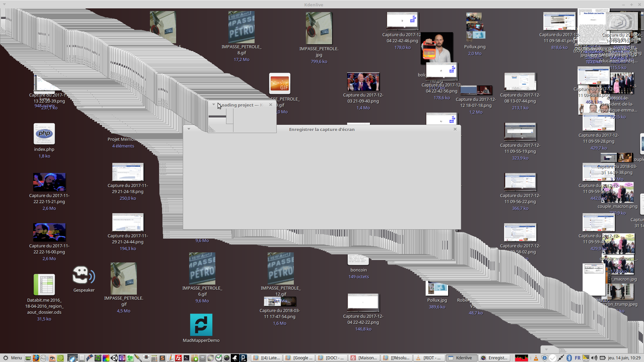
Task: Click the Unity launcher icon in panel
Action: click(x=114, y=358)
